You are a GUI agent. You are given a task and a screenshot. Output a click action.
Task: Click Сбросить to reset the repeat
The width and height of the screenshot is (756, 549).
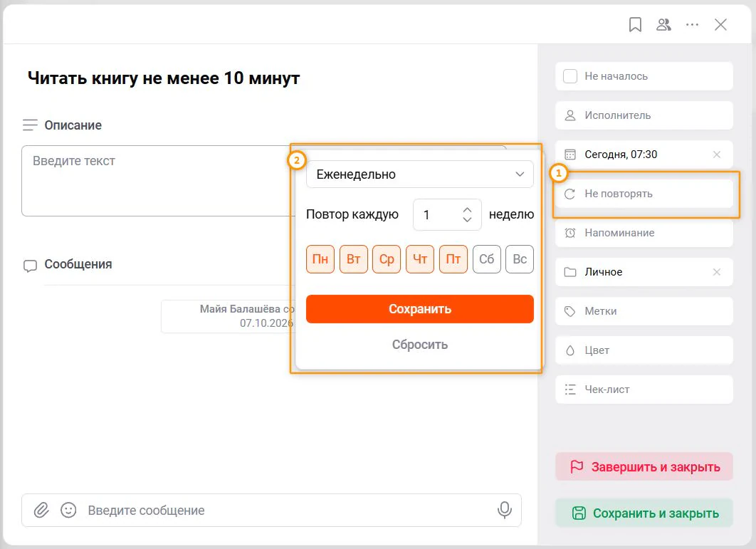click(x=420, y=345)
